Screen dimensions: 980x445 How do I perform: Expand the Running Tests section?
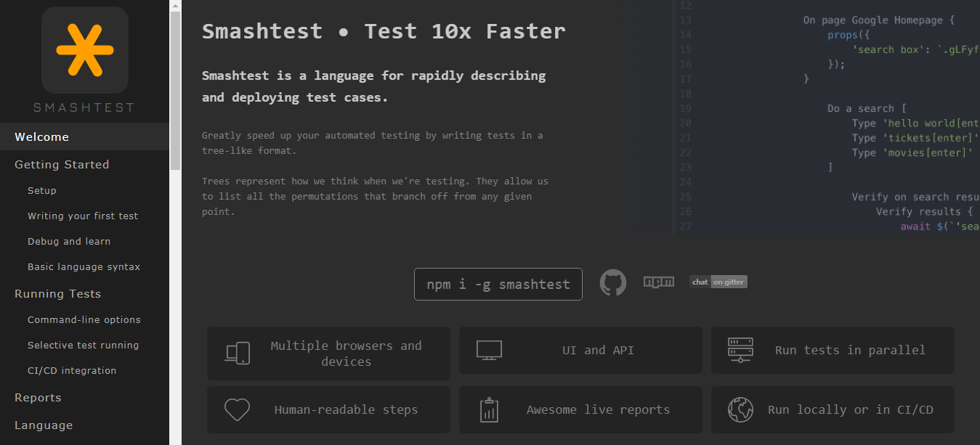[57, 293]
